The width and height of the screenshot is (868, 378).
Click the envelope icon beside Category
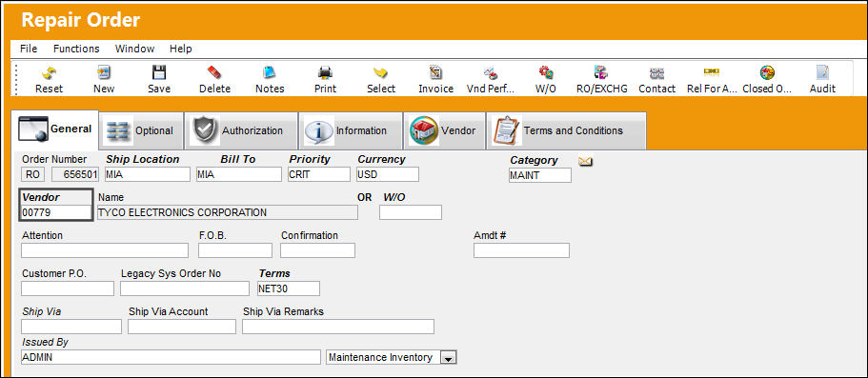[x=585, y=161]
